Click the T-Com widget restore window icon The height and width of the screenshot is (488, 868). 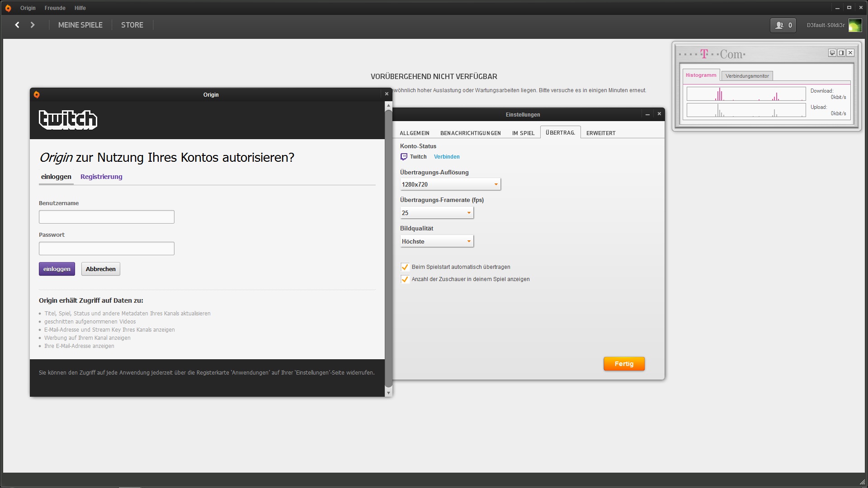(x=841, y=53)
